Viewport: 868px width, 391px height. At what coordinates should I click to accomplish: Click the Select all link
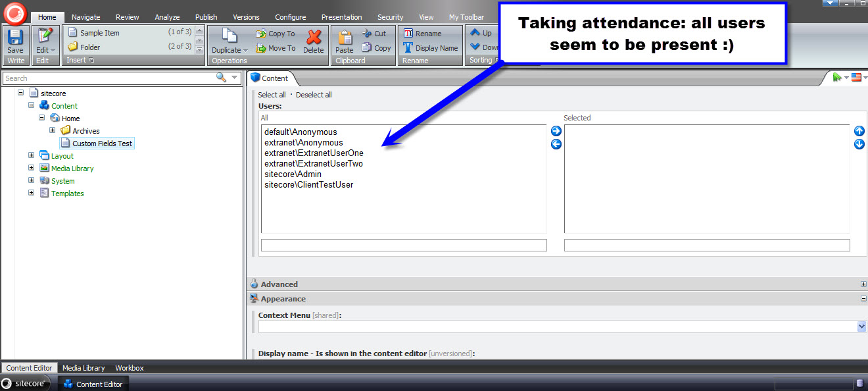[x=272, y=95]
